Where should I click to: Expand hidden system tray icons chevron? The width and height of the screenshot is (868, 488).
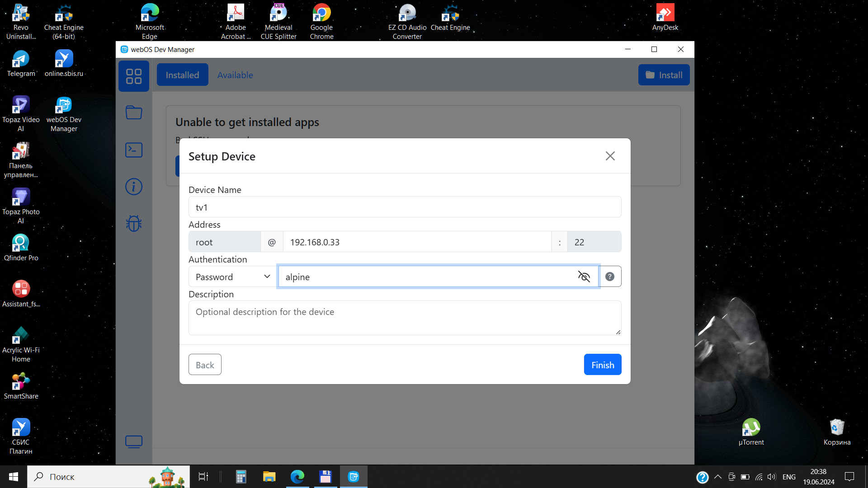[x=717, y=477]
